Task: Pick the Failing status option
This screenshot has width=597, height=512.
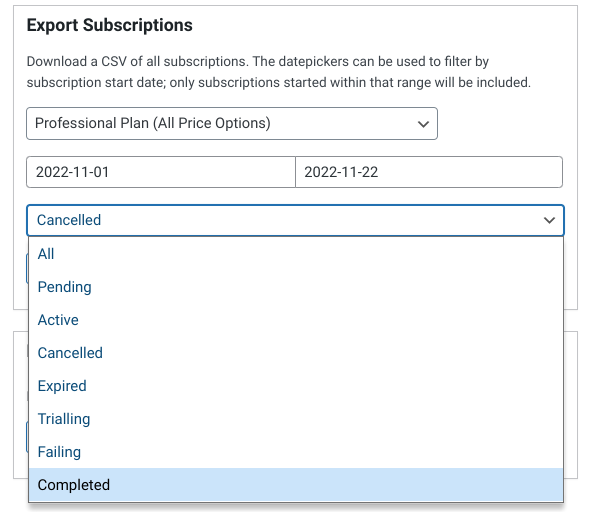Action: click(x=296, y=452)
